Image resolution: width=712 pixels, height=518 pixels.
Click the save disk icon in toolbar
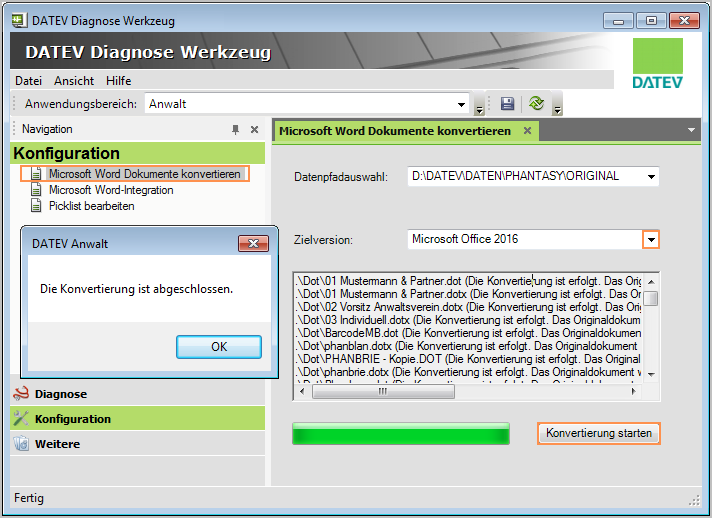pos(507,104)
